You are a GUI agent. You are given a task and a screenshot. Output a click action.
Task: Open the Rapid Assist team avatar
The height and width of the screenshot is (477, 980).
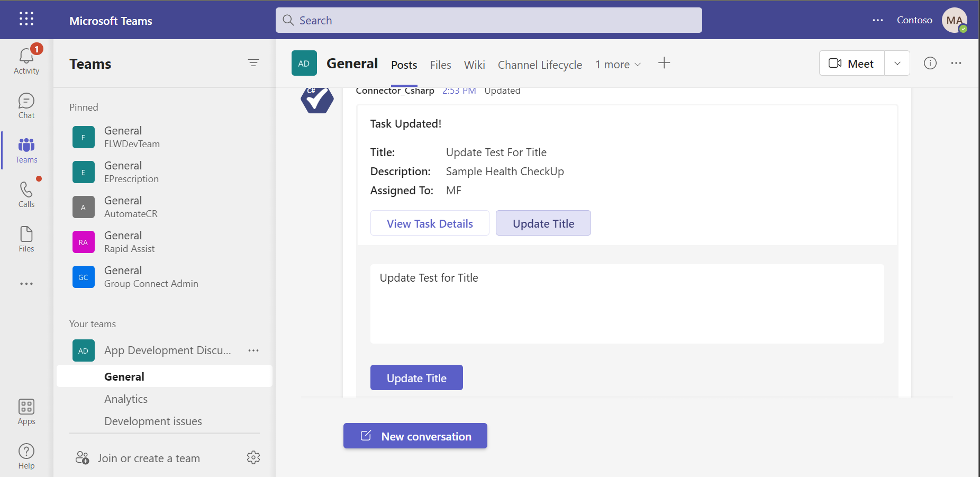click(84, 242)
